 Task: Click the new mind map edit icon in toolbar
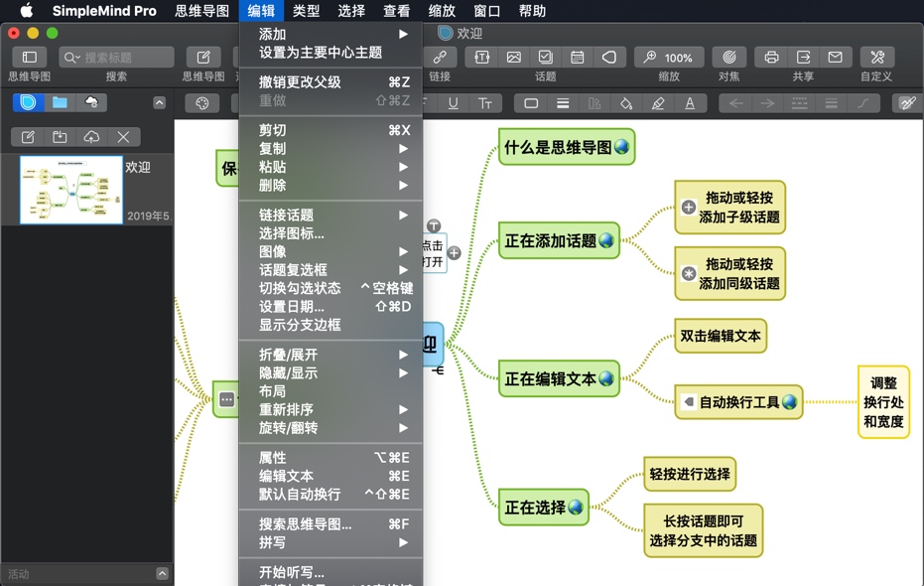(x=203, y=58)
